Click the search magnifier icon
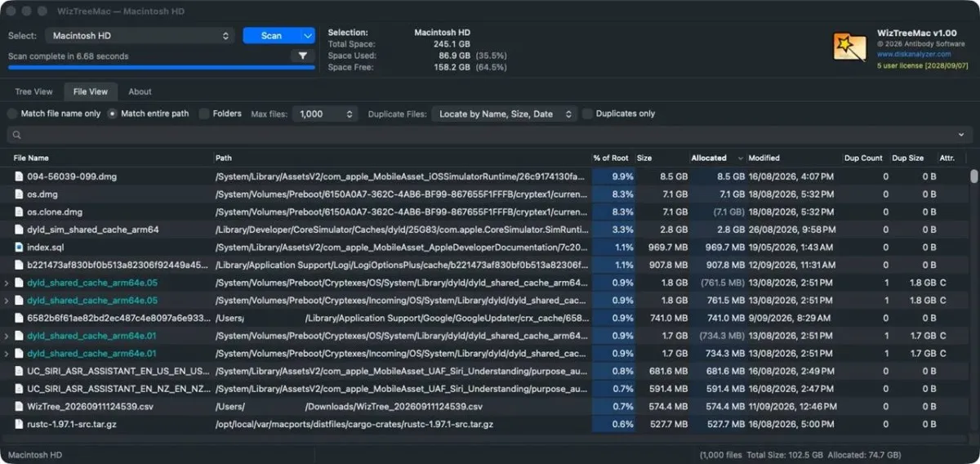This screenshot has width=980, height=464. (16, 135)
